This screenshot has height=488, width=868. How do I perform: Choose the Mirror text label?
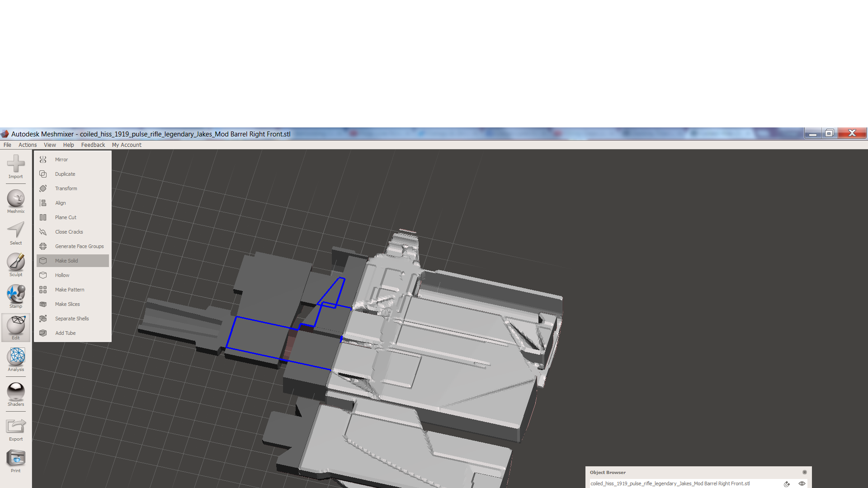(x=61, y=160)
